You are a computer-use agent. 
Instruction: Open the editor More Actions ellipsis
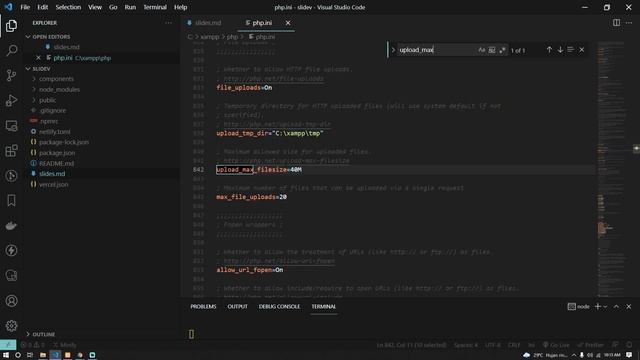pyautogui.click(x=629, y=23)
